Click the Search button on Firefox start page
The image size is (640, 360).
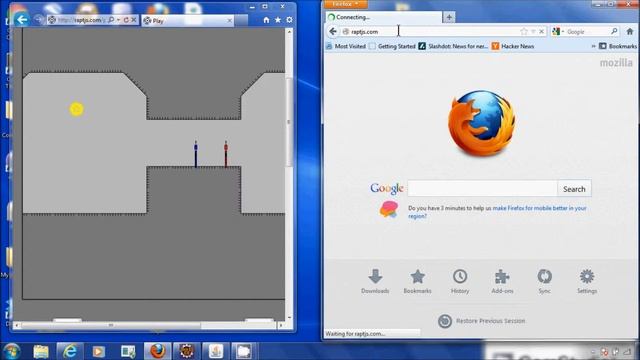click(x=574, y=189)
